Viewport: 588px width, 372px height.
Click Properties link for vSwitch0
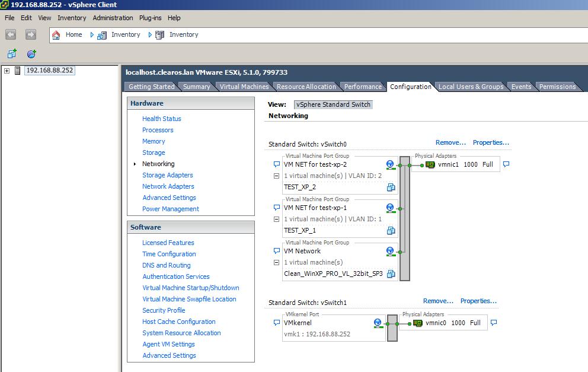click(x=491, y=142)
